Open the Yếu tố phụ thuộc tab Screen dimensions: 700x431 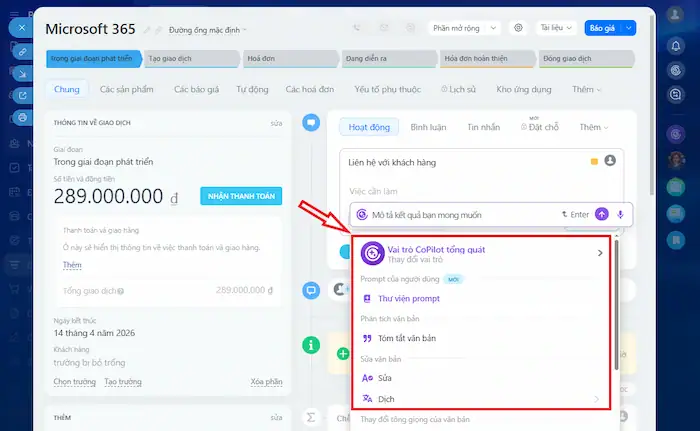pyautogui.click(x=387, y=89)
